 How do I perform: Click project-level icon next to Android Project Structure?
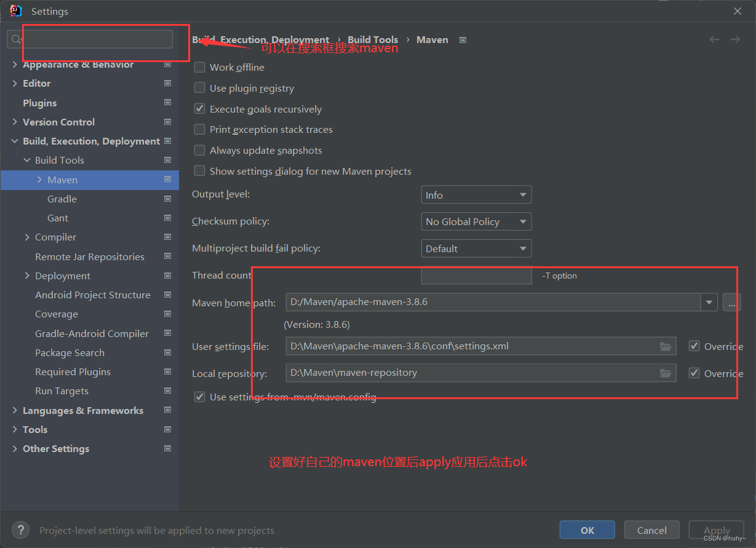[x=167, y=295]
